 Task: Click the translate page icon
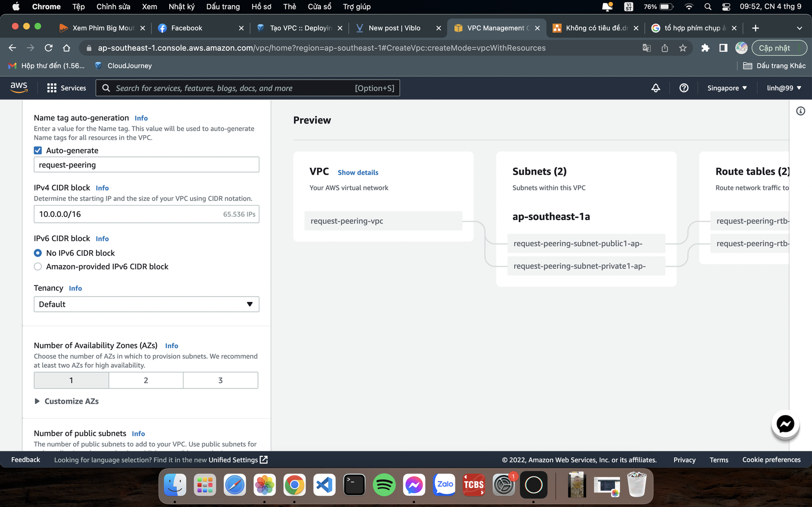(647, 48)
